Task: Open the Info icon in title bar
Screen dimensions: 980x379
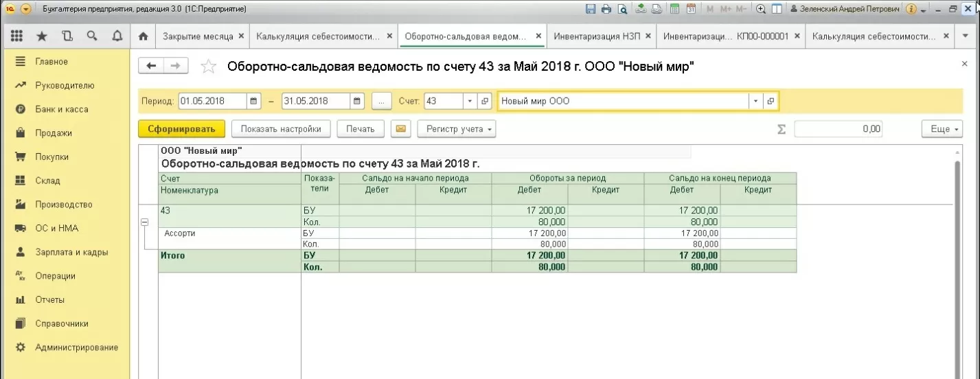Action: tap(911, 9)
